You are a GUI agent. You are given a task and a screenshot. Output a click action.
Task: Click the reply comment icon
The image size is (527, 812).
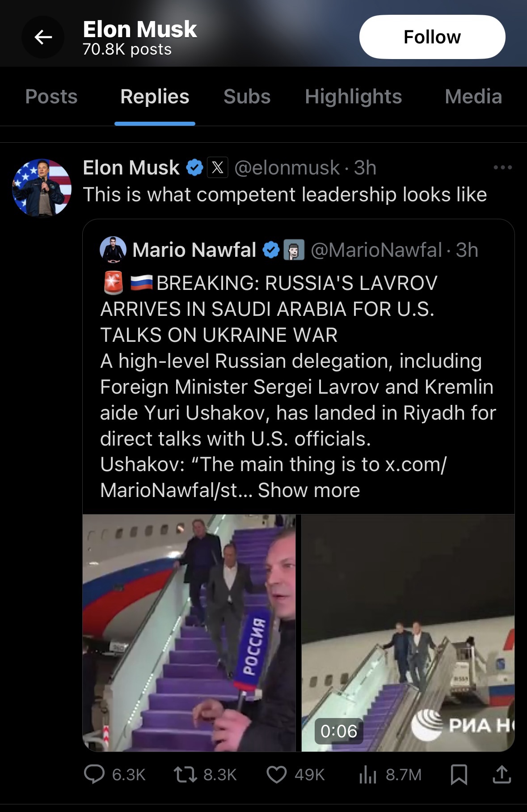point(94,774)
